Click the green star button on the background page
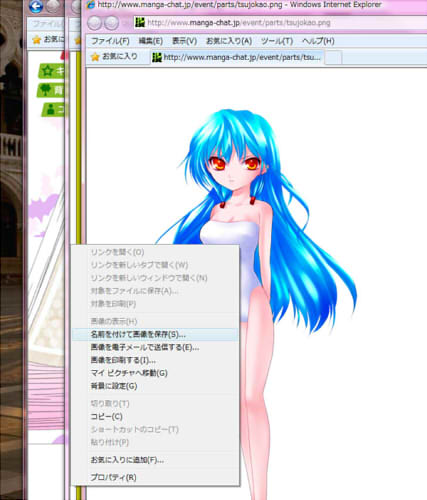The width and height of the screenshot is (427, 500). [x=51, y=71]
